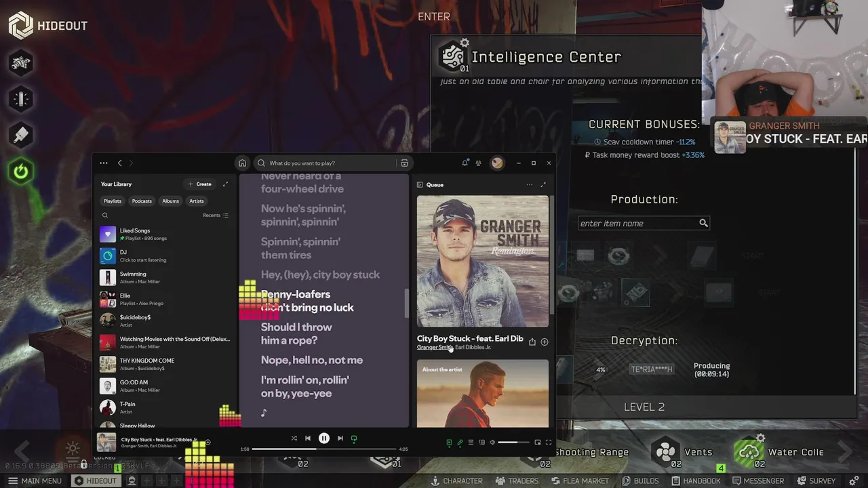
Task: Enter Spotify full screen mode
Action: click(549, 443)
